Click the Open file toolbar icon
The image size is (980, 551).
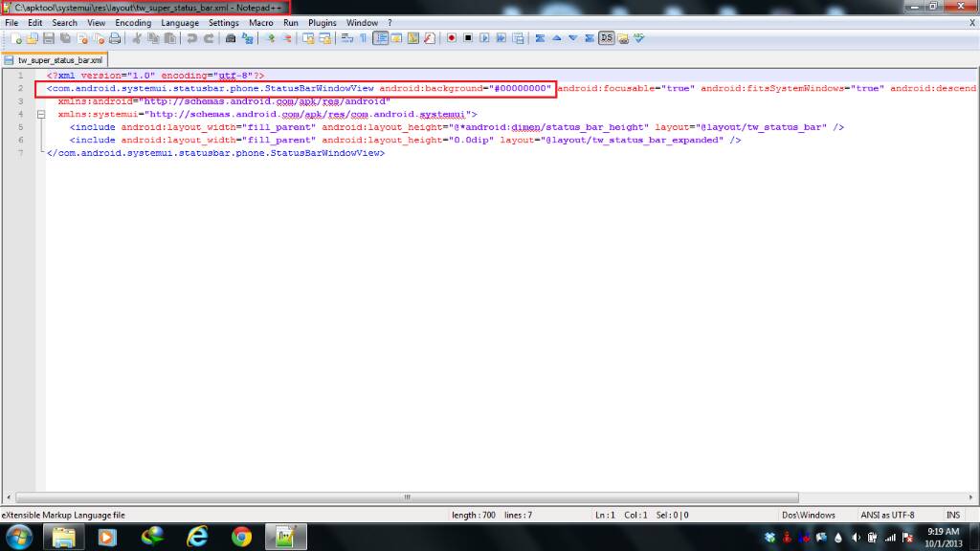[32, 38]
